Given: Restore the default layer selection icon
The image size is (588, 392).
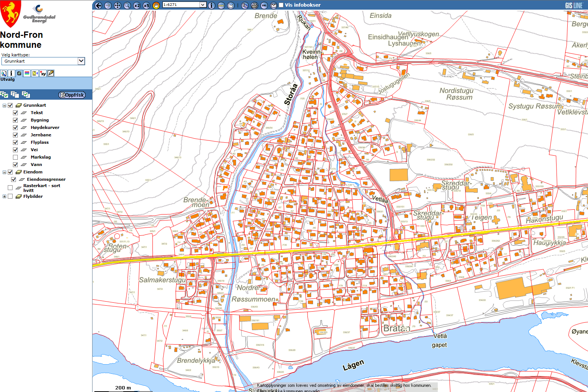Looking at the screenshot, I should coord(26,94).
